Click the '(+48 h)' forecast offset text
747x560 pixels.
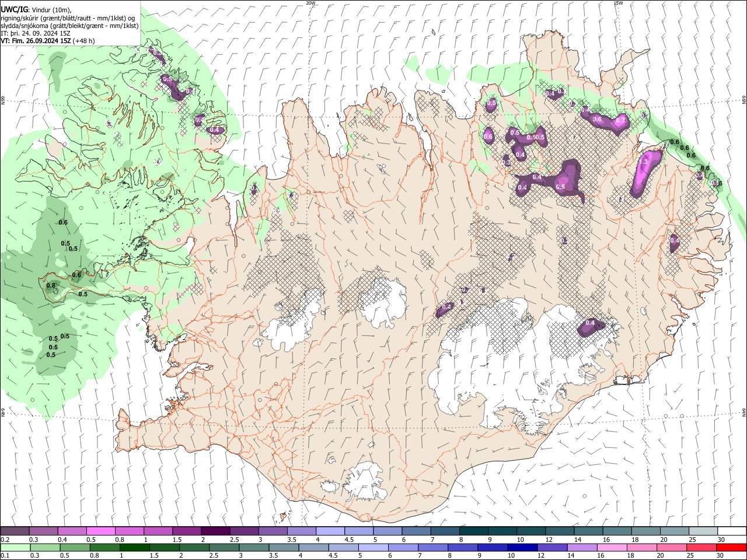[x=84, y=41]
